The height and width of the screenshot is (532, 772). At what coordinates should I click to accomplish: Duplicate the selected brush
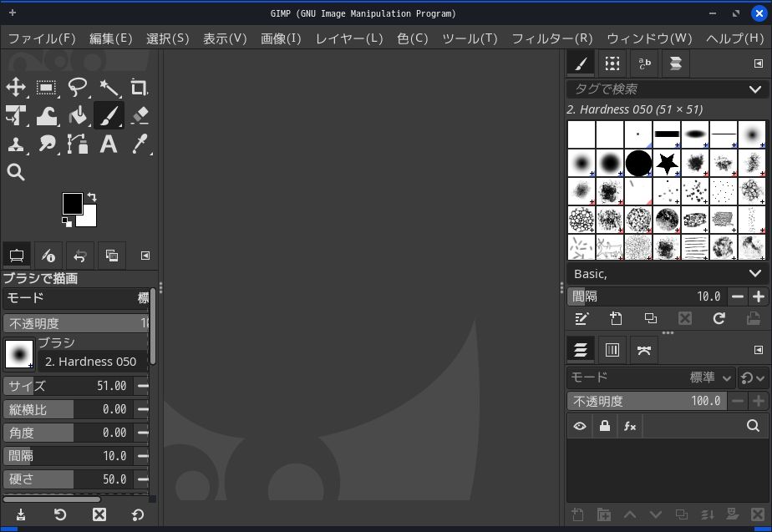click(x=650, y=319)
